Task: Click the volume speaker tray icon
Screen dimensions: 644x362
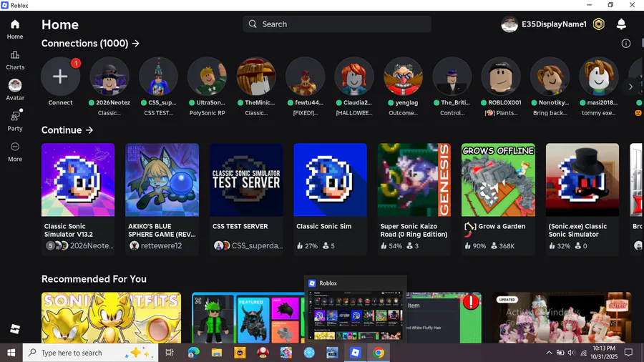Action: pos(571,353)
